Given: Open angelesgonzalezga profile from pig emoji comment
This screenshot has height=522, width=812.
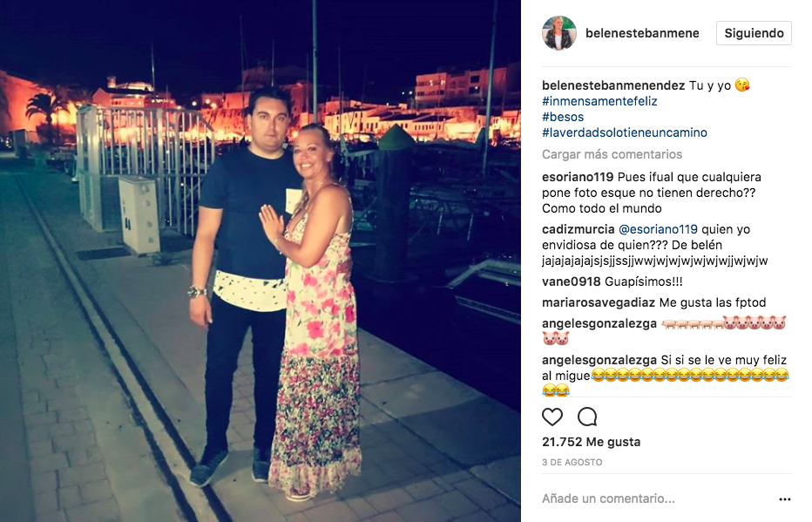Looking at the screenshot, I should click(599, 323).
